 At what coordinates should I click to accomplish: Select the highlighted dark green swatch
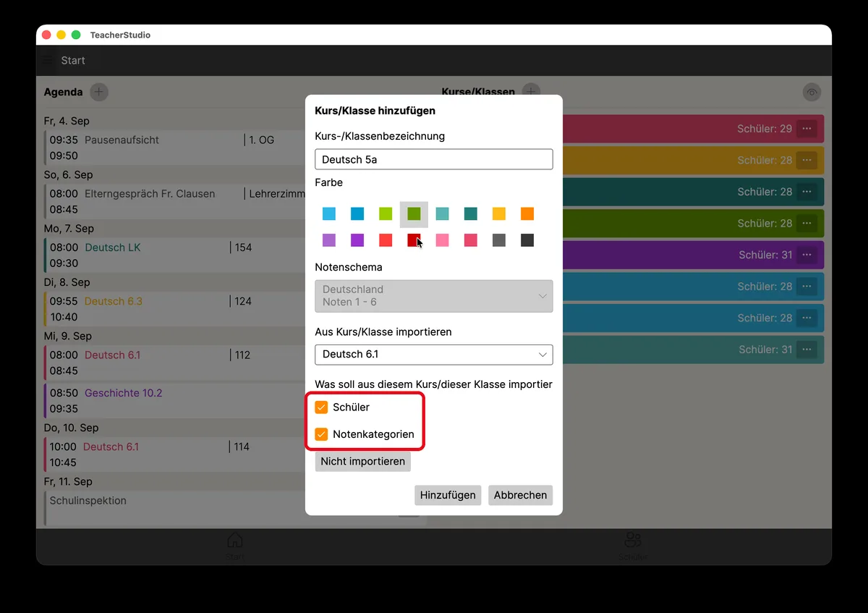pyautogui.click(x=414, y=214)
